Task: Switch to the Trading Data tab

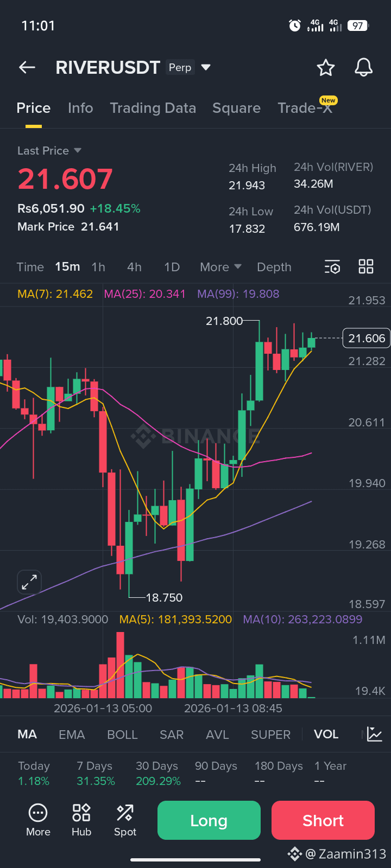Action: pos(153,108)
